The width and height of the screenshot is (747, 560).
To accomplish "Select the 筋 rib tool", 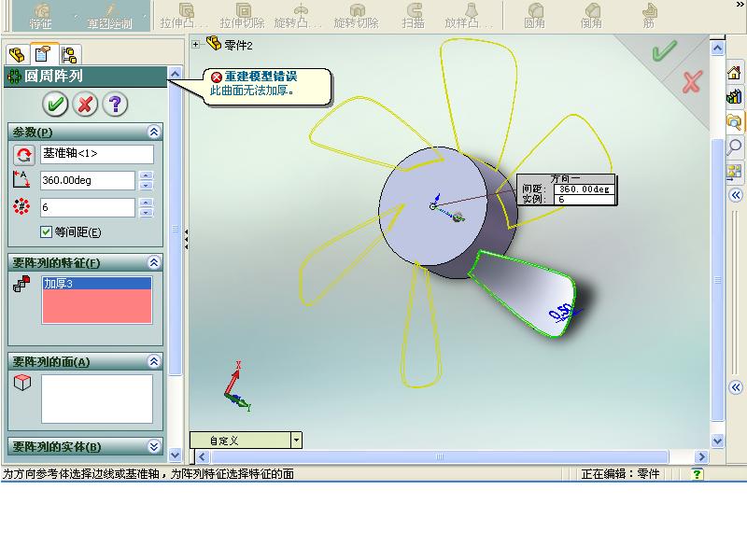I will [x=647, y=9].
